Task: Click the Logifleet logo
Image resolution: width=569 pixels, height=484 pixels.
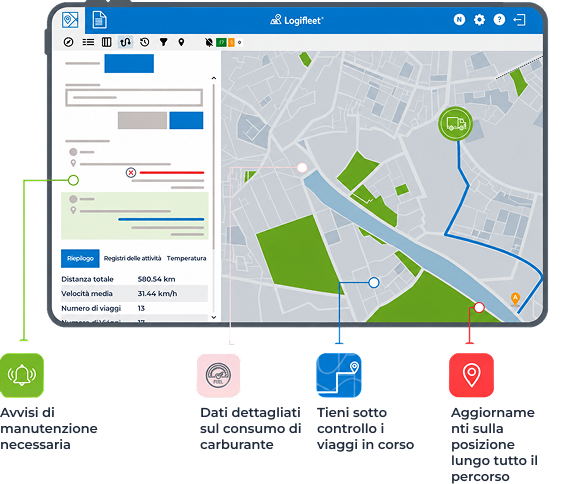Action: click(x=296, y=20)
